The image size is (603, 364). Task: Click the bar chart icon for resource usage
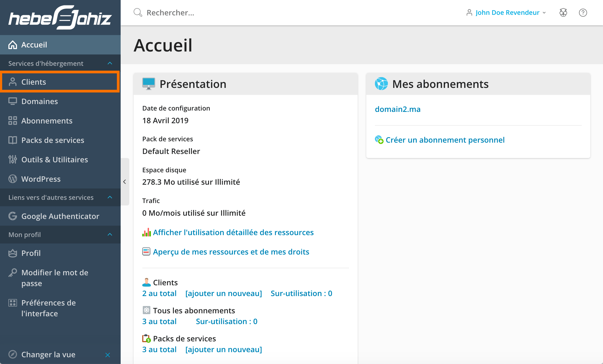pyautogui.click(x=147, y=232)
